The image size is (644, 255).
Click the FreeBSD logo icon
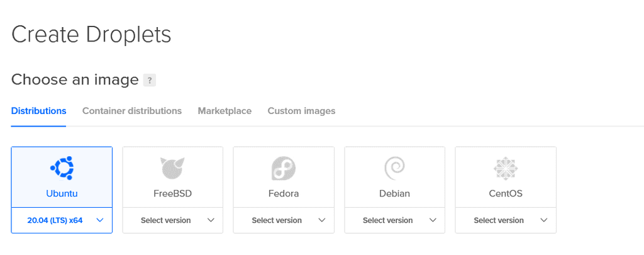tap(172, 167)
